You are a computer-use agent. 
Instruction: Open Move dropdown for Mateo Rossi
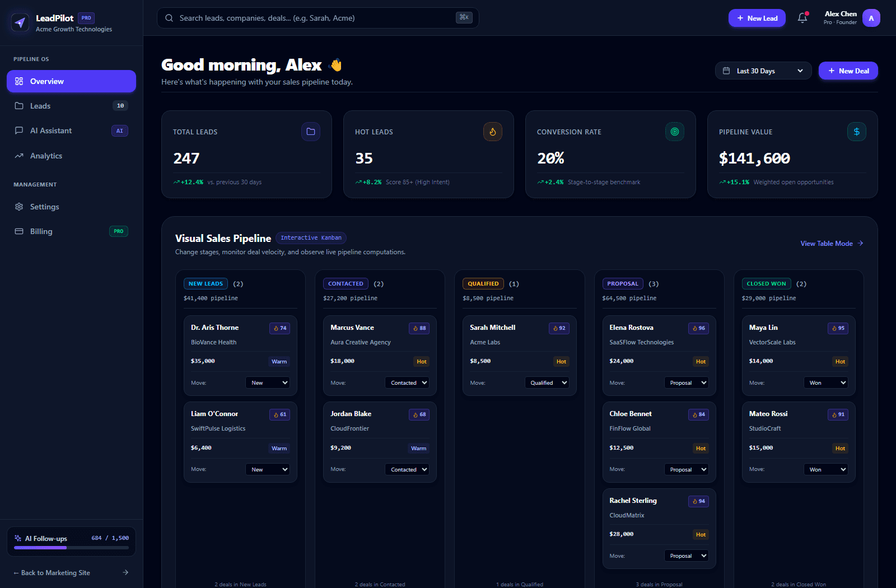[x=826, y=469]
